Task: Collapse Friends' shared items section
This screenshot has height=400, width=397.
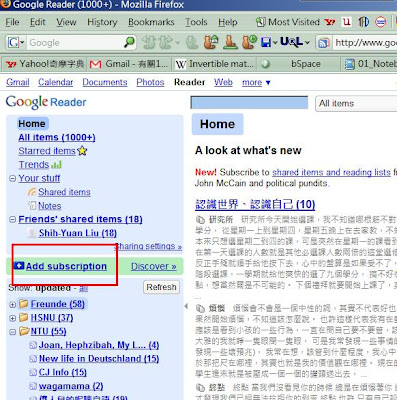Action: tap(13, 219)
